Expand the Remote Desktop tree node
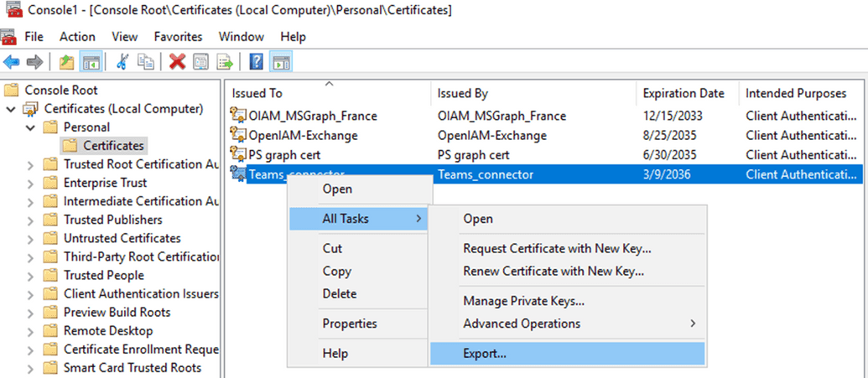 click(30, 330)
